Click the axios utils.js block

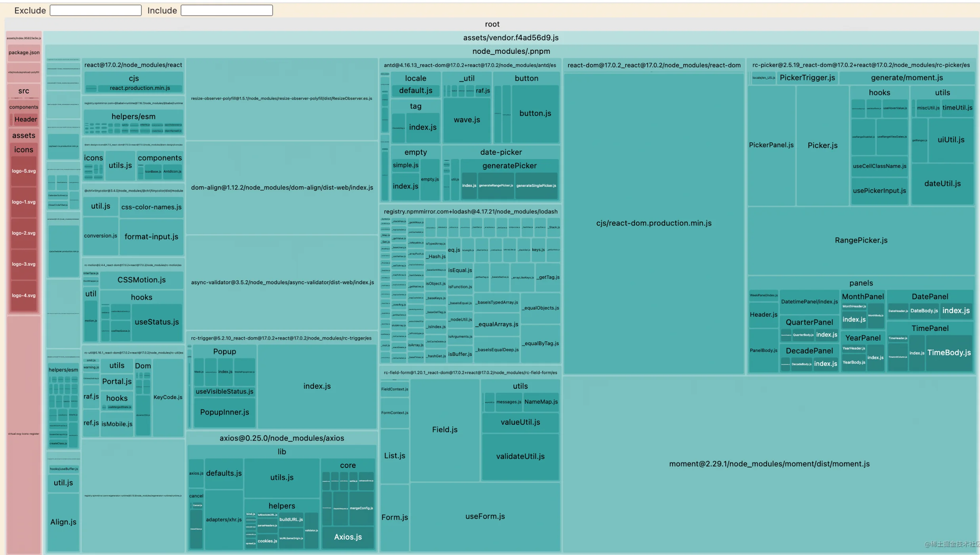(x=282, y=478)
